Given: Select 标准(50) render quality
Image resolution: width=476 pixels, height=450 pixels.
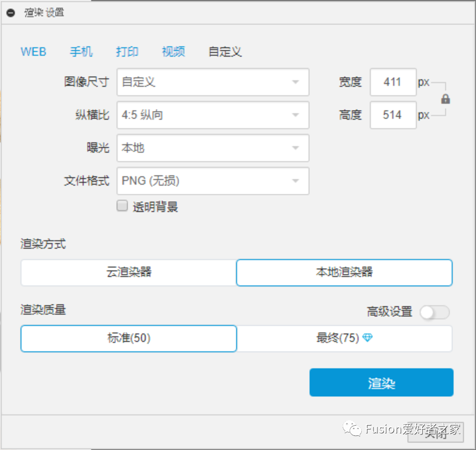Looking at the screenshot, I should point(129,338).
